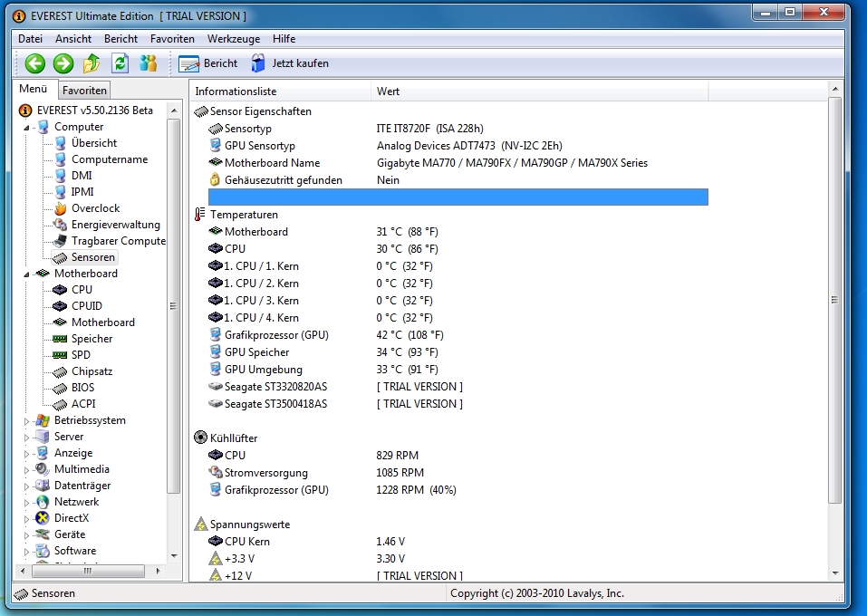Click the main list vertical scrollbar thumb
The height and width of the screenshot is (616, 867).
click(x=834, y=300)
